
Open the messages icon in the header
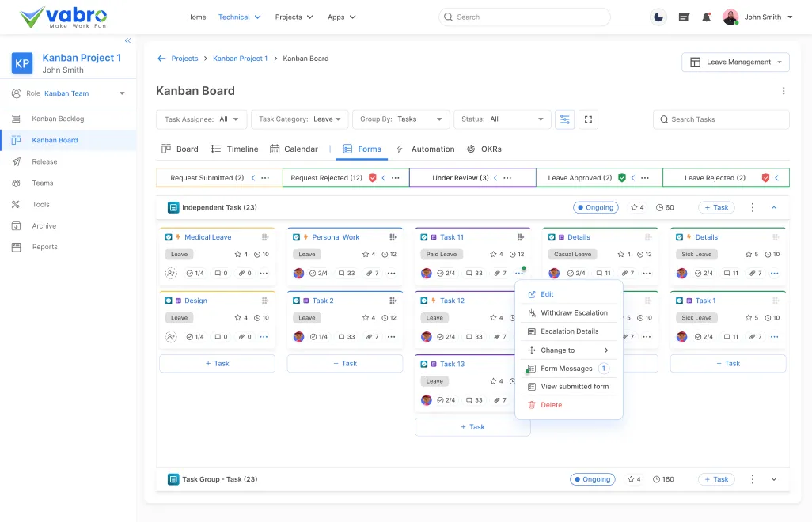tap(683, 16)
